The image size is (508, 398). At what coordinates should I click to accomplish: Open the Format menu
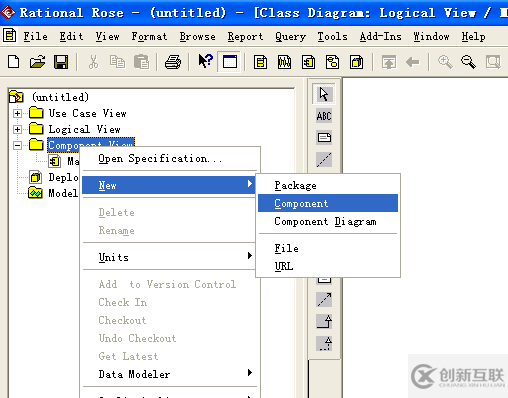click(x=149, y=36)
